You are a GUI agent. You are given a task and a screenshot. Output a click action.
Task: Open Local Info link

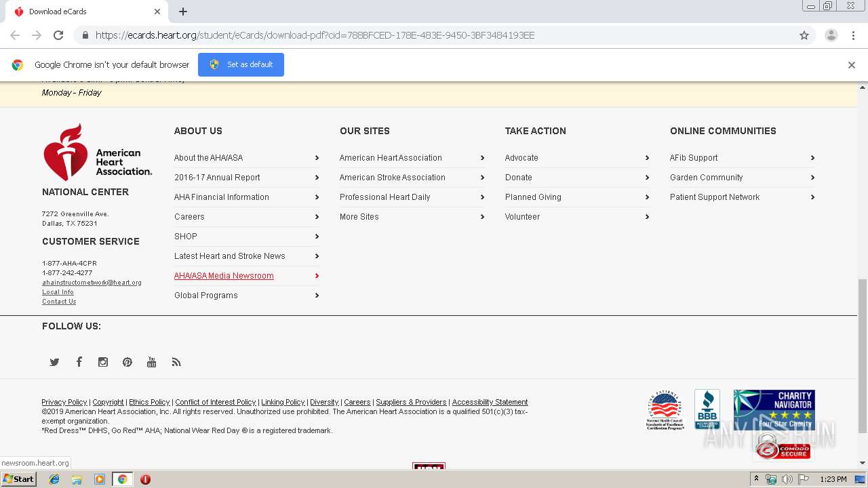(x=58, y=292)
